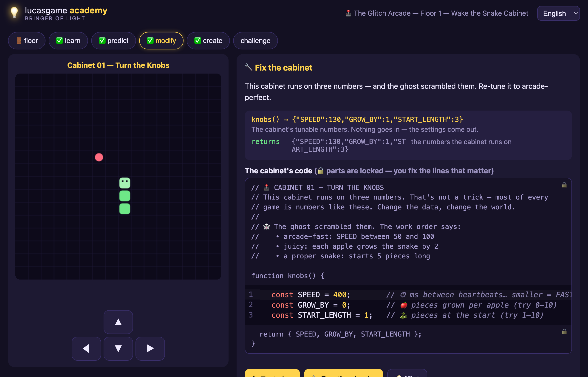Screen dimensions: 588x377
Task: Click the lightbulb logo icon
Action: 14,12
